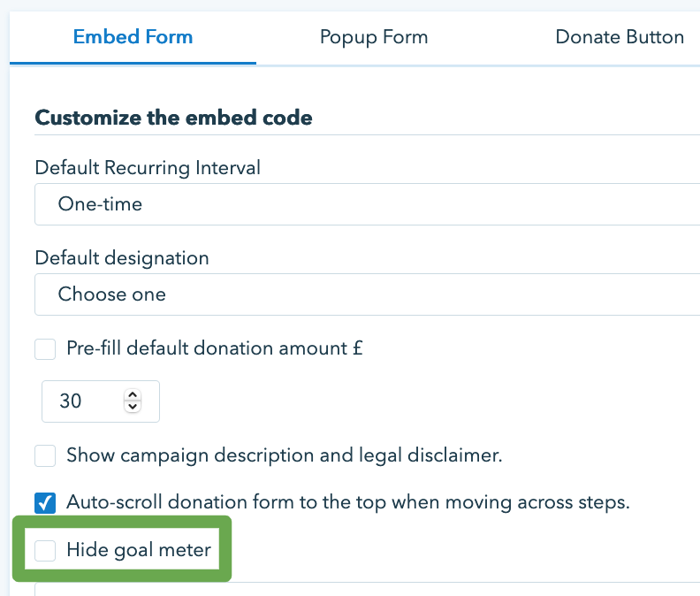Click the 'Auto-scroll donation form to the top' label
700x596 pixels.
[x=347, y=503]
